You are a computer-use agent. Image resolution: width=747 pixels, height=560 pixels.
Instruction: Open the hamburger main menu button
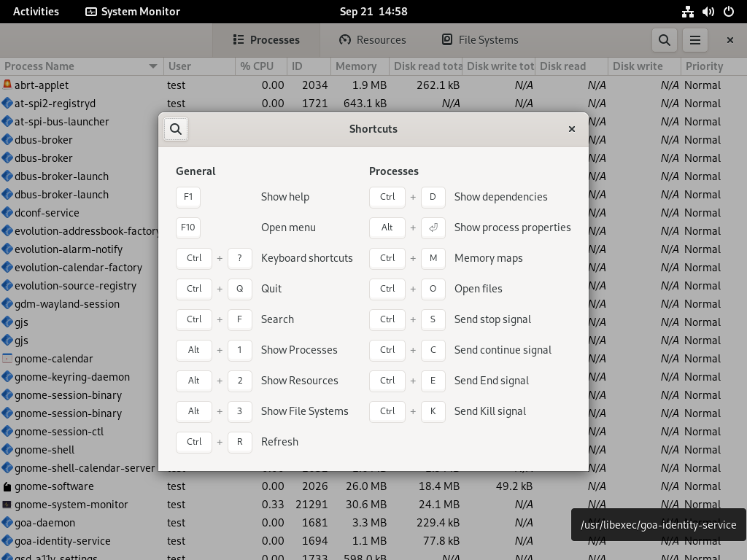pos(695,40)
